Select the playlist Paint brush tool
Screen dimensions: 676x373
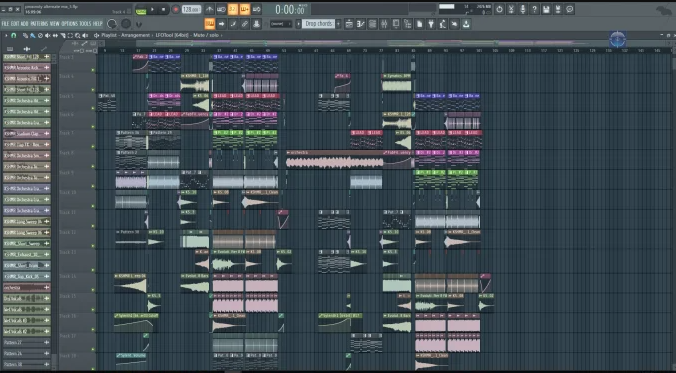tap(32, 35)
